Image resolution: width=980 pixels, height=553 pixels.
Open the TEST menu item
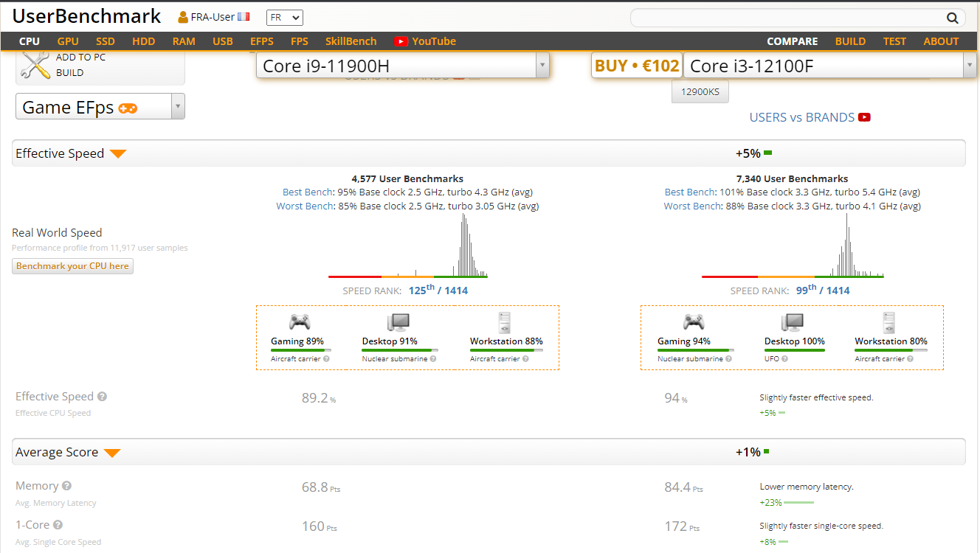[894, 41]
